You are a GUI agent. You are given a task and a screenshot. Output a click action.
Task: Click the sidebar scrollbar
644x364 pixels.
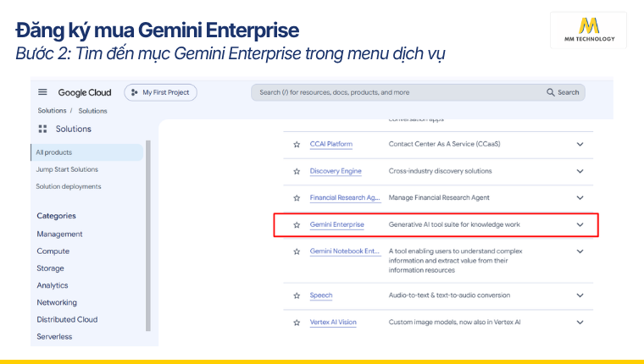tap(148, 235)
